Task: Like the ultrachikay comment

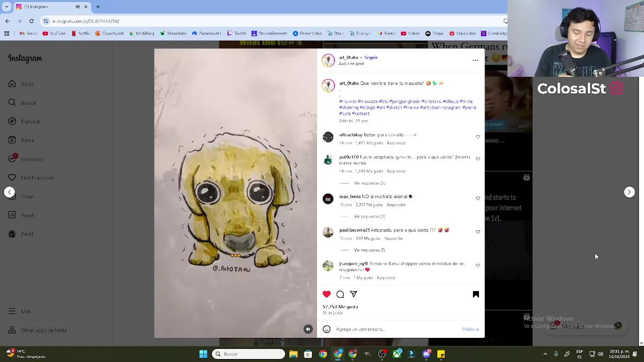Action: pyautogui.click(x=478, y=136)
